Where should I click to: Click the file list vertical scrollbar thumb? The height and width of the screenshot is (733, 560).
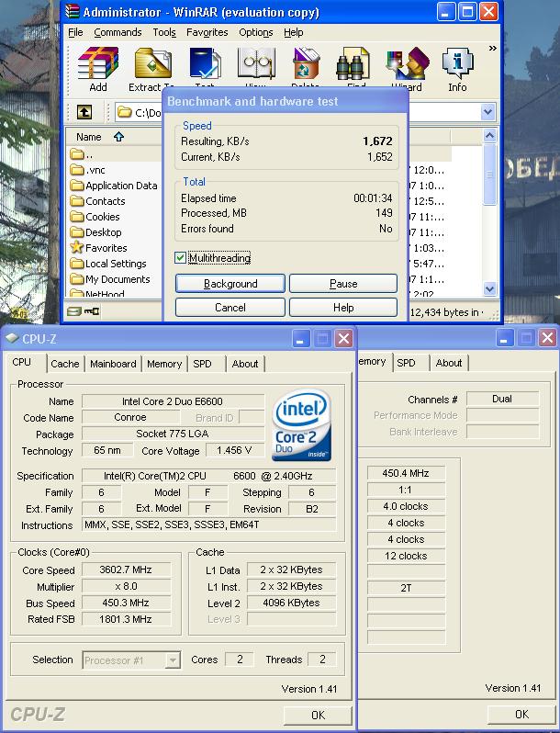[489, 175]
